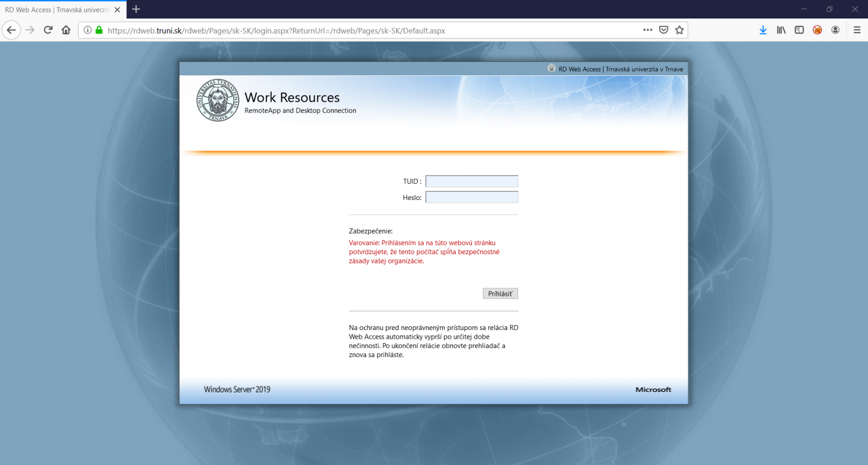The width and height of the screenshot is (868, 465).
Task: Click the Windows Server 2019 footer text
Action: point(237,389)
